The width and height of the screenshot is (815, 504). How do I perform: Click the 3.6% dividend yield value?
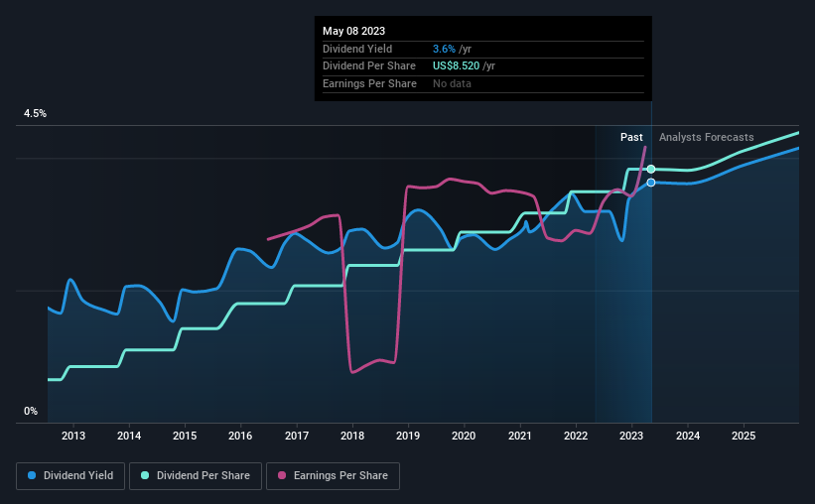click(444, 49)
